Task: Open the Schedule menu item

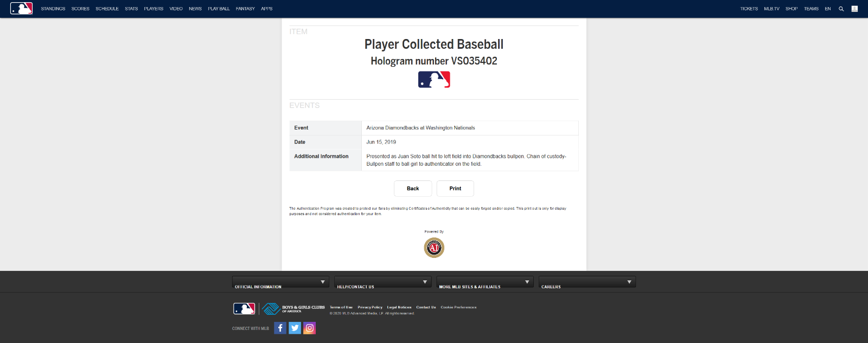Action: coord(107,9)
